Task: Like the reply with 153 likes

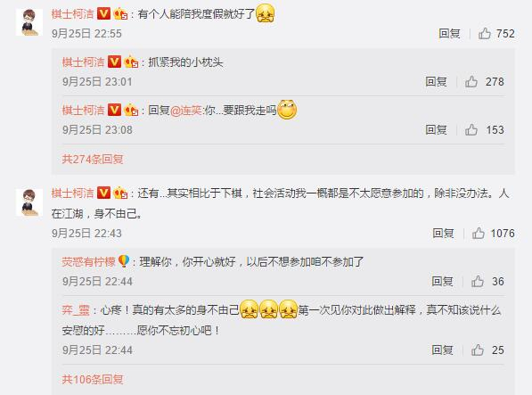Action: pyautogui.click(x=471, y=129)
